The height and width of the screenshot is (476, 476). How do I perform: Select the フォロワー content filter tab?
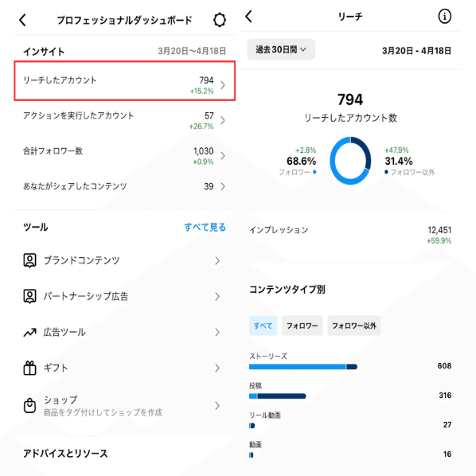pos(302,326)
